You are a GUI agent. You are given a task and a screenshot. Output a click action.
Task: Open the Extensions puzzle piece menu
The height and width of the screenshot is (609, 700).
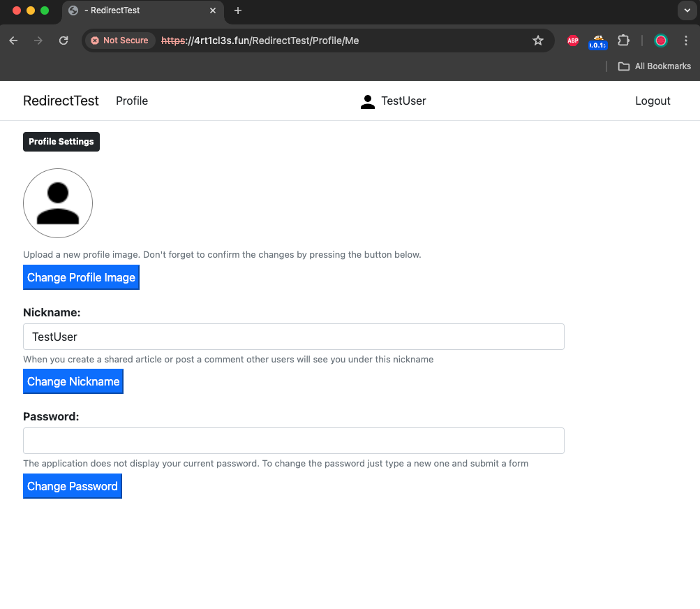[623, 41]
